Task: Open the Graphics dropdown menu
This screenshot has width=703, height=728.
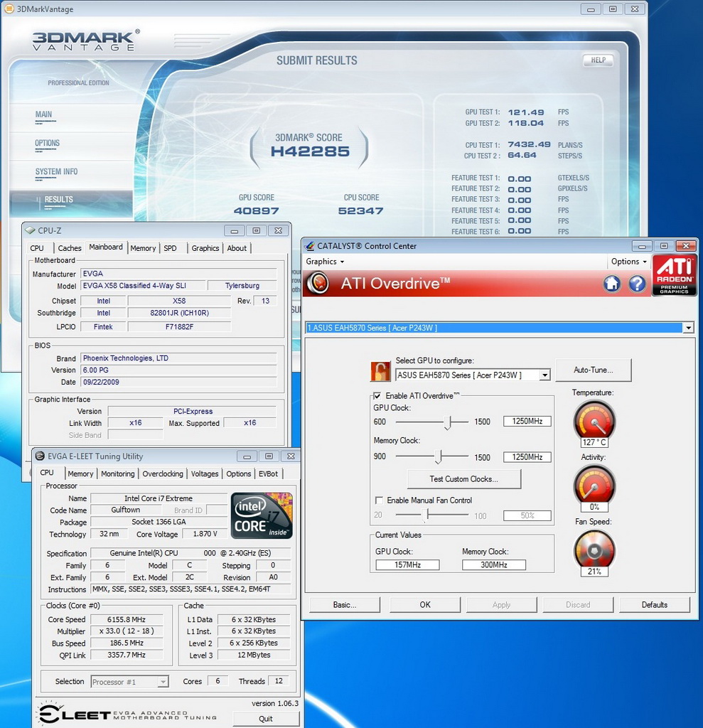Action: point(325,262)
